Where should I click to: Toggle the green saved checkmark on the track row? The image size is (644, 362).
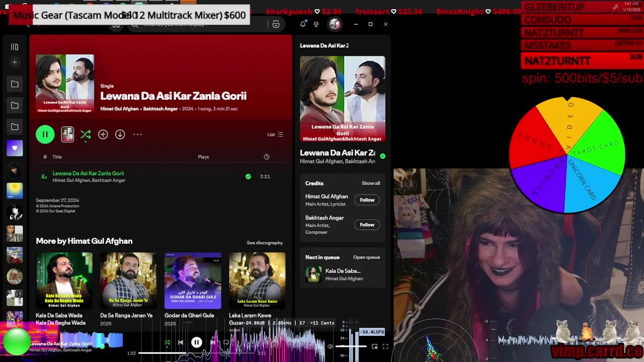[x=248, y=176]
